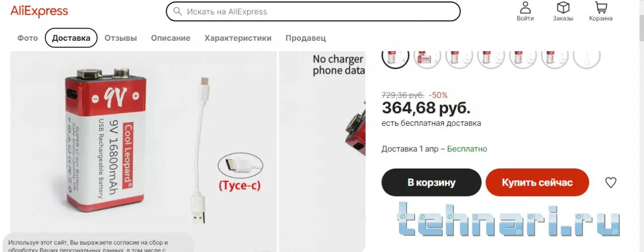Select the first selected variant thumbnail
The width and height of the screenshot is (644, 252).
396,55
